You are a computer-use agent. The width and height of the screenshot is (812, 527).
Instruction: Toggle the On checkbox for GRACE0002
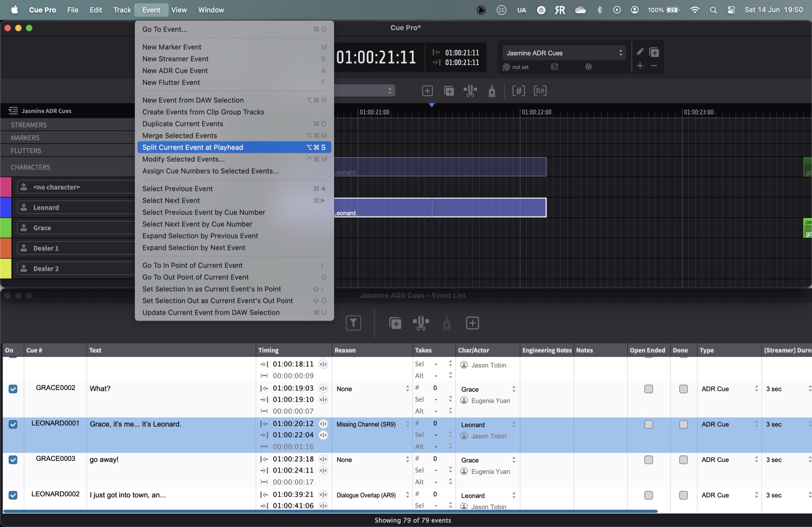tap(13, 389)
